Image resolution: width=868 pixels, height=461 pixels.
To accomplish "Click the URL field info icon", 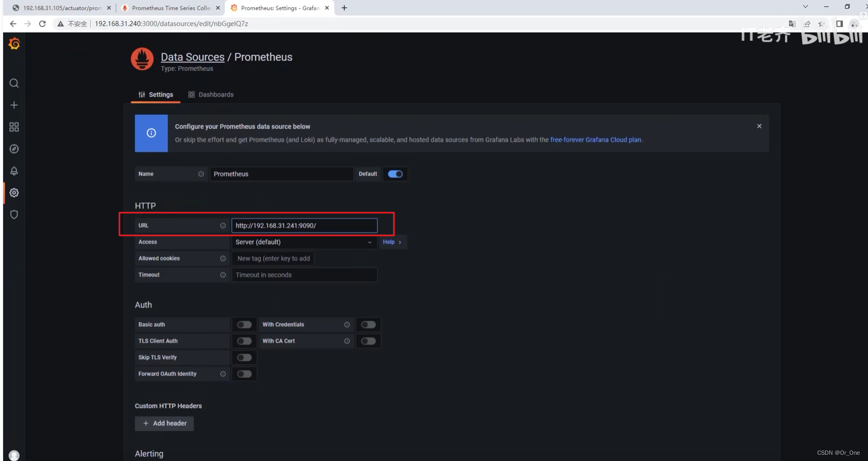I will click(x=223, y=226).
